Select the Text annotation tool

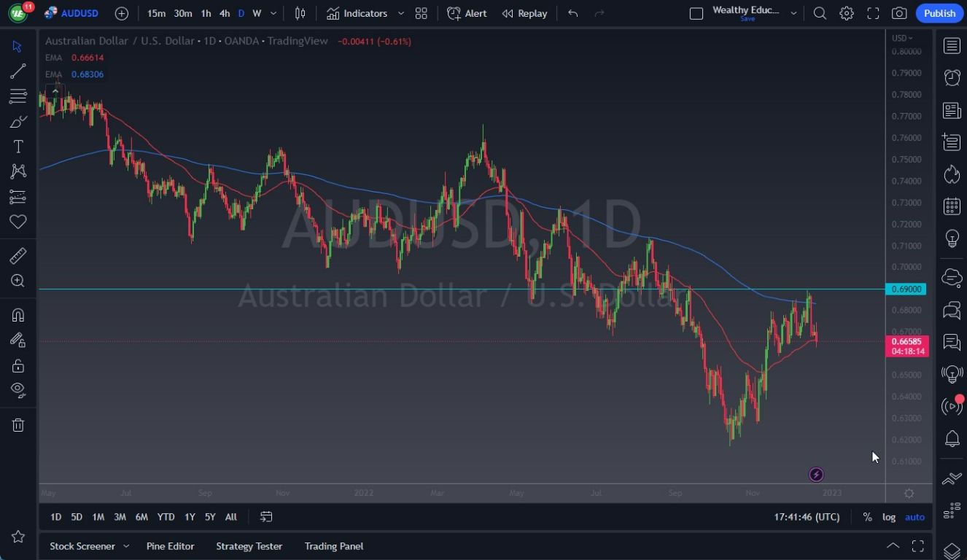click(18, 146)
